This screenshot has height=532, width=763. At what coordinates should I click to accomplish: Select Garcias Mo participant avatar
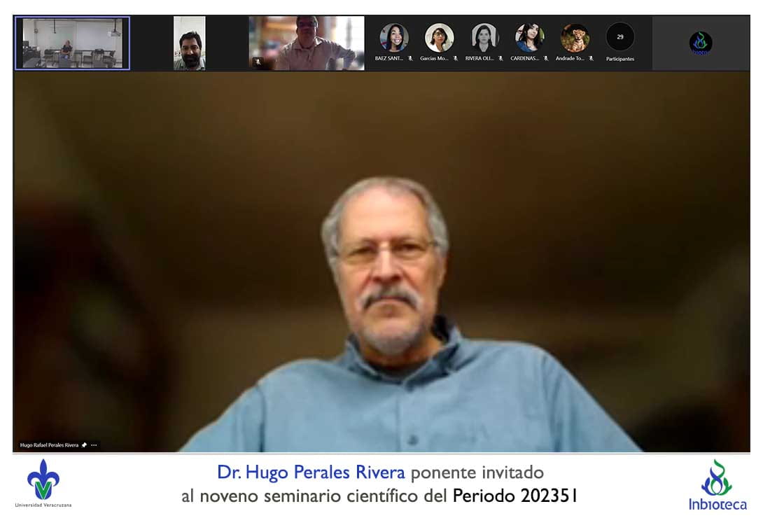click(x=439, y=38)
